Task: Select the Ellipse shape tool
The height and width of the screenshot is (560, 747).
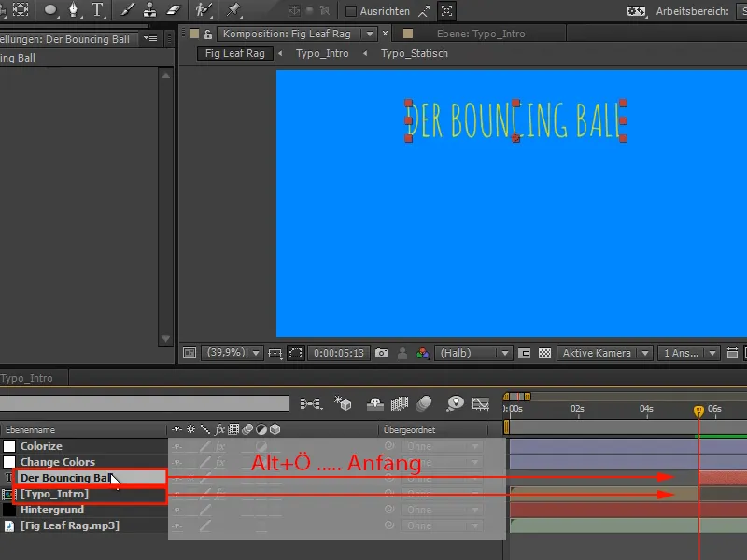Action: pyautogui.click(x=50, y=10)
